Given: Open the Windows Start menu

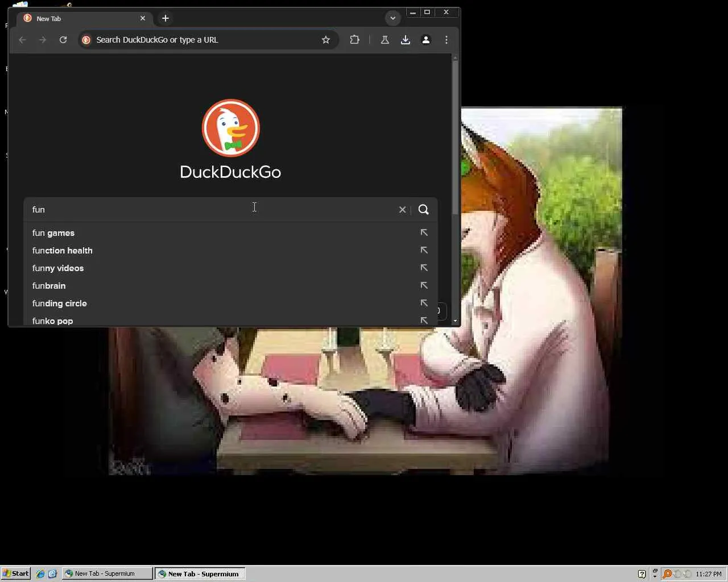Looking at the screenshot, I should click(x=15, y=573).
